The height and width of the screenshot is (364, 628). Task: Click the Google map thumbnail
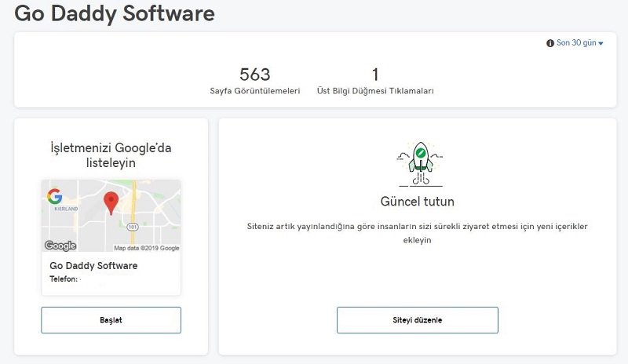(x=111, y=216)
